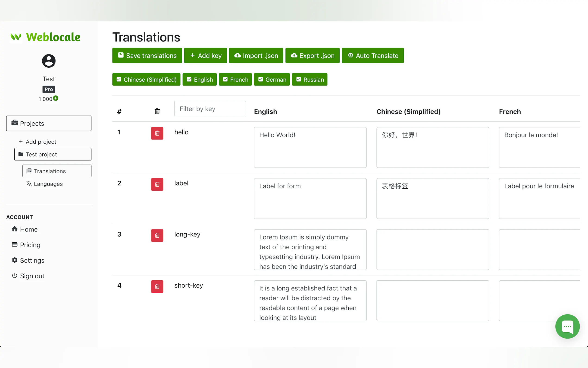The height and width of the screenshot is (368, 588).
Task: Toggle the German language checkbox
Action: [272, 79]
